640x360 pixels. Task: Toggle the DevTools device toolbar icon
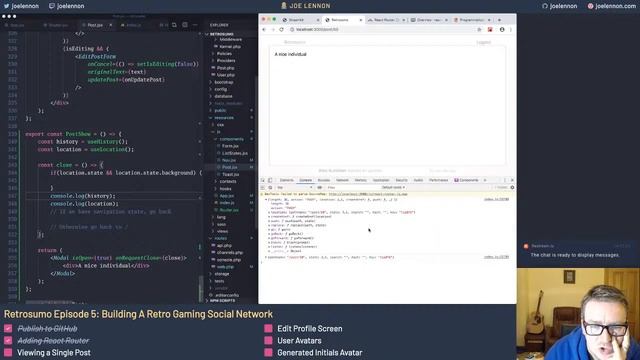click(x=270, y=180)
